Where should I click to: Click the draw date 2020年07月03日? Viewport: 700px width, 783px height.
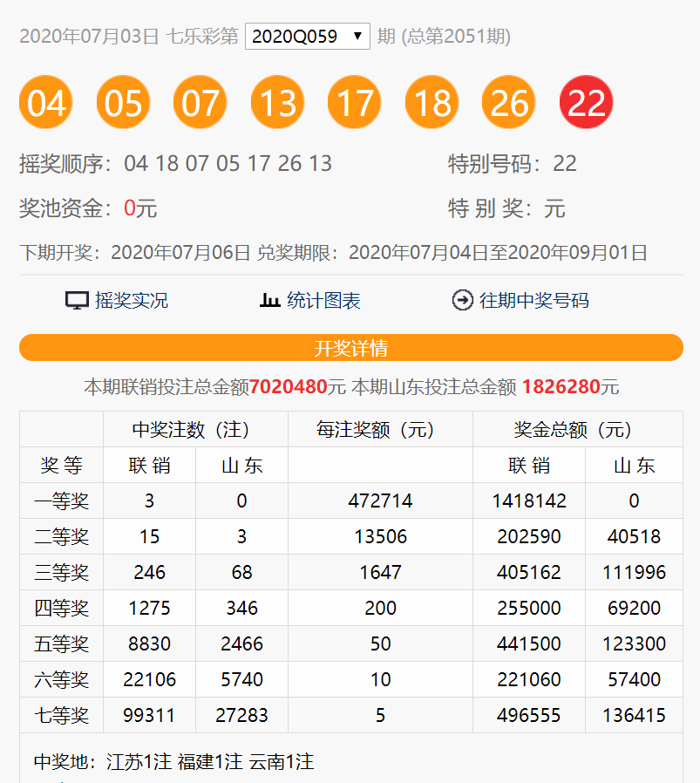89,36
